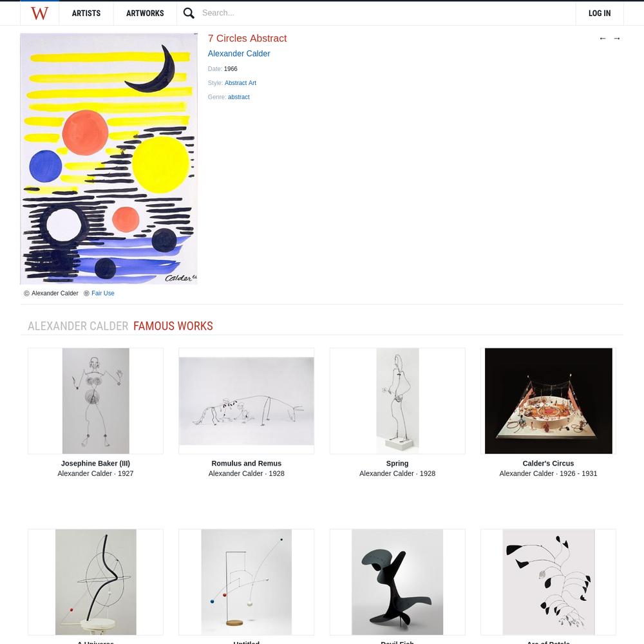
Task: Click the WikiArt W logo
Action: (39, 13)
